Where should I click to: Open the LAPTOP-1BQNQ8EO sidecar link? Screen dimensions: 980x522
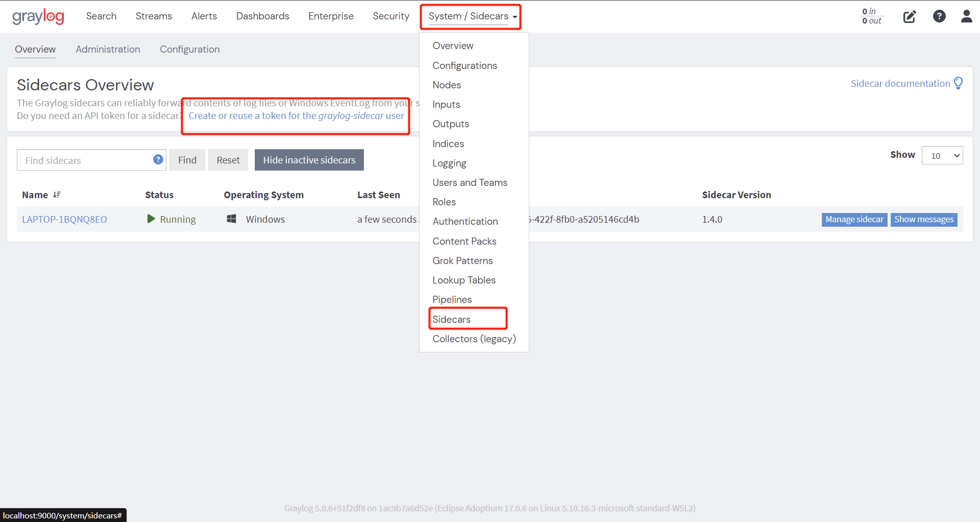64,219
